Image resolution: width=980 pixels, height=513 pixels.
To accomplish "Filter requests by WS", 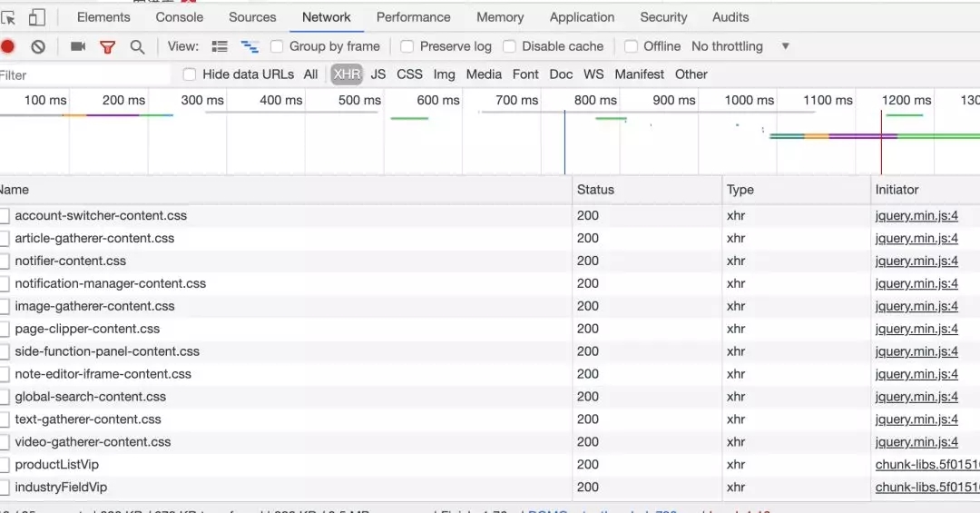I will [593, 74].
